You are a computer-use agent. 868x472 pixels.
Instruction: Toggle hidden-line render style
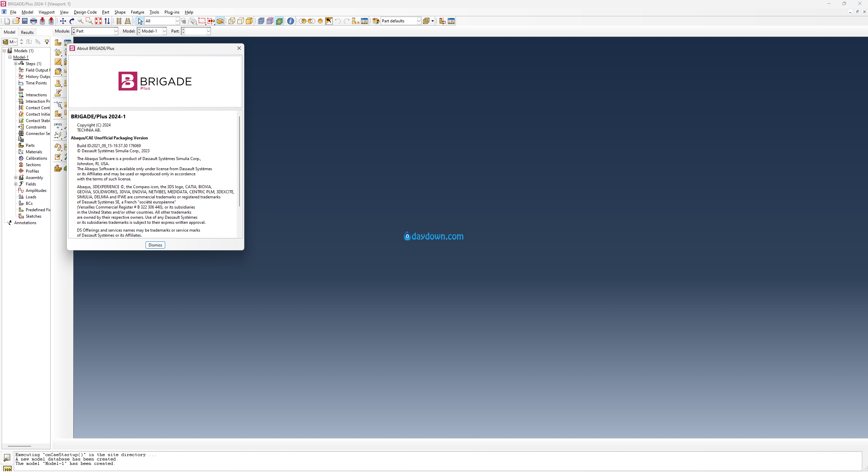coord(240,21)
